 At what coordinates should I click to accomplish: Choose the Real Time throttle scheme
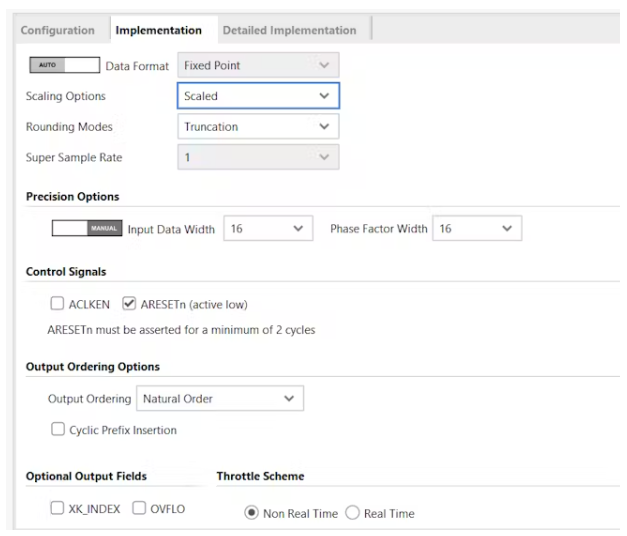tap(352, 513)
